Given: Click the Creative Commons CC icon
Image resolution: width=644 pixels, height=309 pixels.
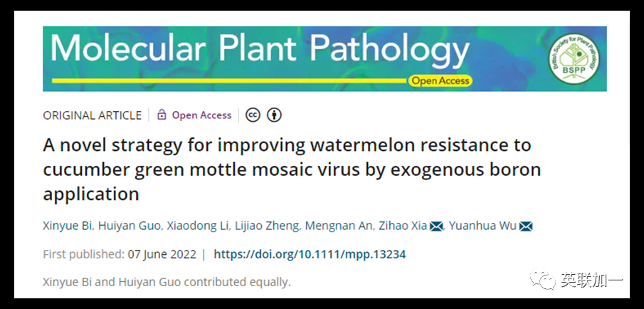Looking at the screenshot, I should tap(253, 115).
